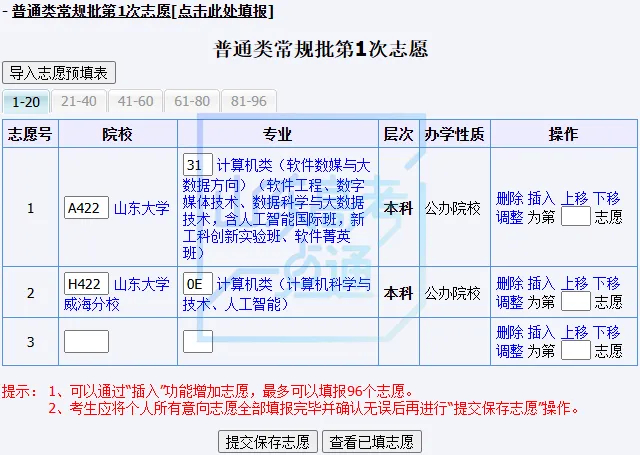Switch to the 41-60 tab

(135, 101)
